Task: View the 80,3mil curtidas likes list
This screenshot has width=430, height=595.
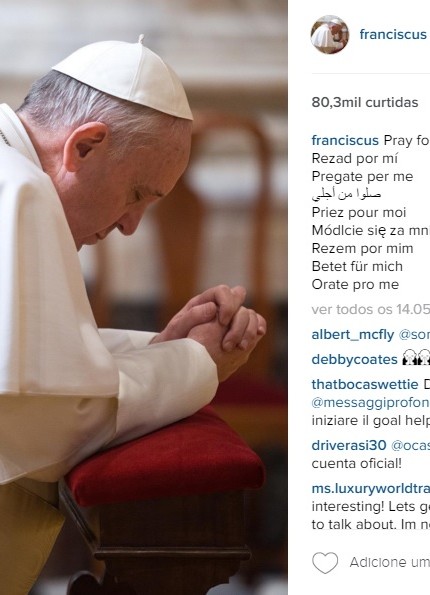Action: (x=365, y=102)
